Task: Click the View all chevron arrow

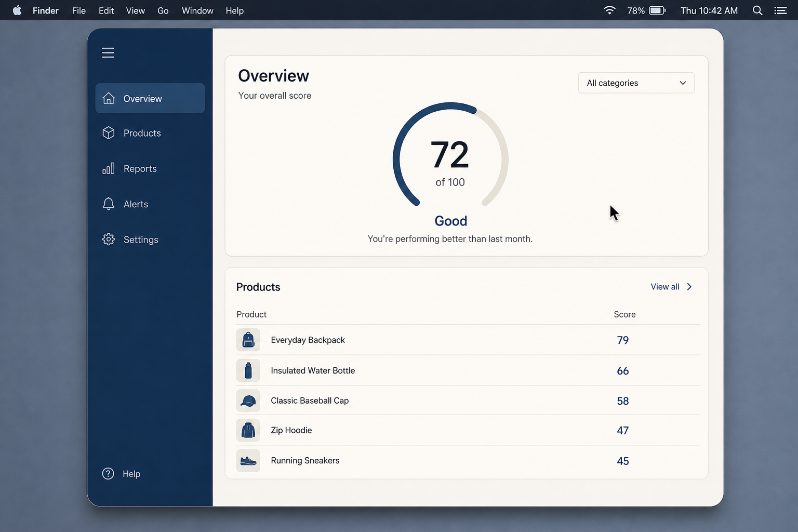Action: point(689,287)
